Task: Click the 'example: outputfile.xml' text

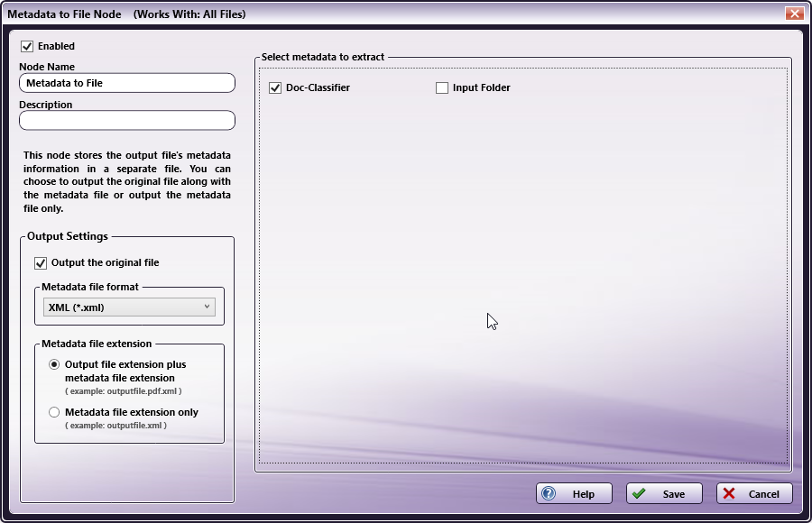Action: (116, 426)
